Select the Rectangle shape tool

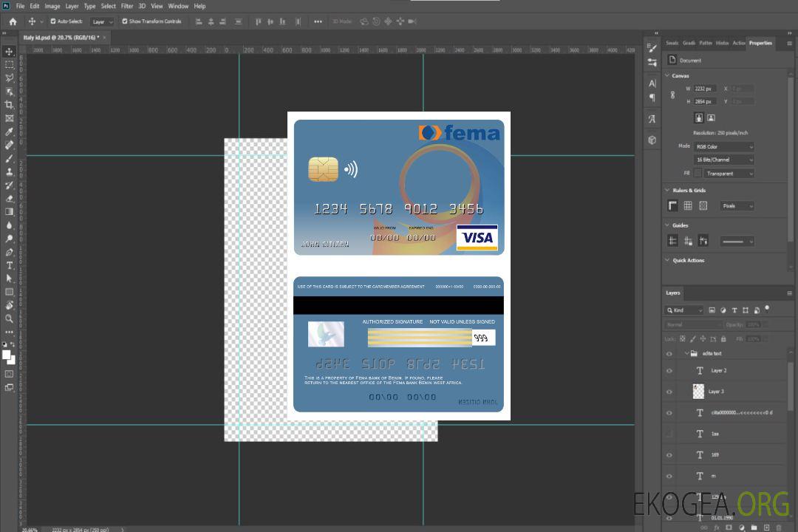tap(9, 292)
